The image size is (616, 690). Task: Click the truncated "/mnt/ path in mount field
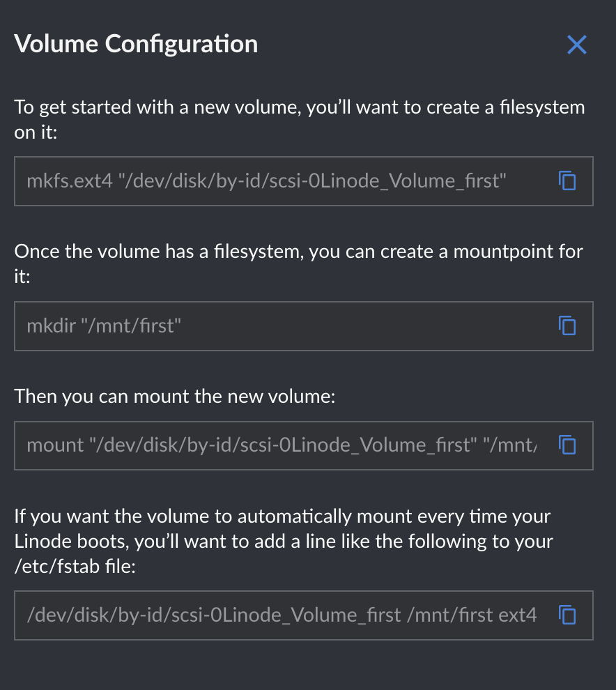509,445
